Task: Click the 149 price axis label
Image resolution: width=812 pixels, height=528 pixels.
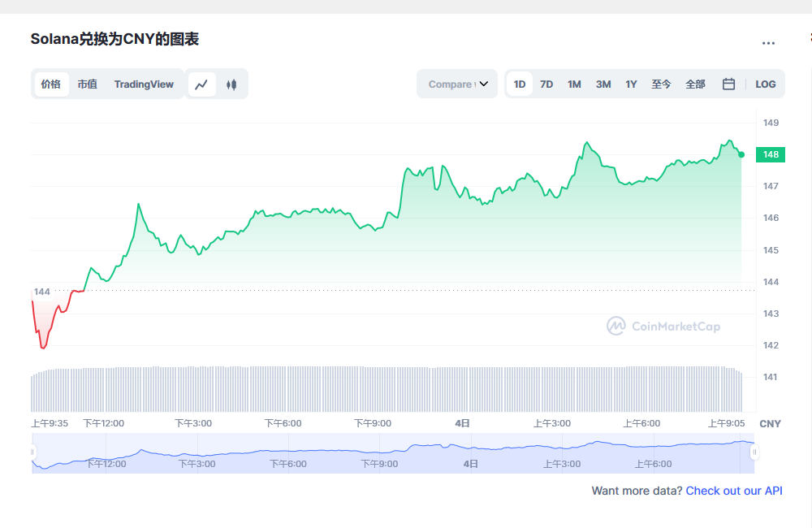Action: pyautogui.click(x=771, y=123)
